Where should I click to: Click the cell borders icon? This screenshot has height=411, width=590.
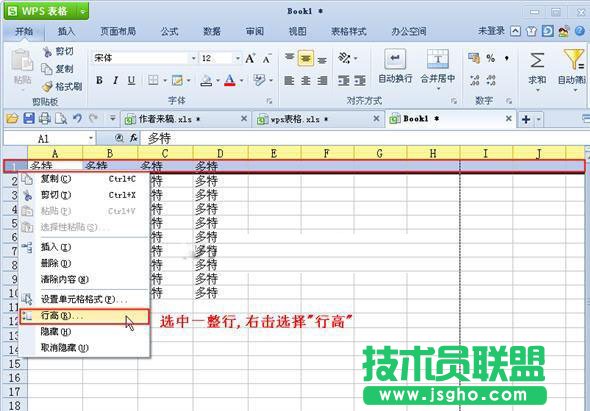tap(153, 80)
